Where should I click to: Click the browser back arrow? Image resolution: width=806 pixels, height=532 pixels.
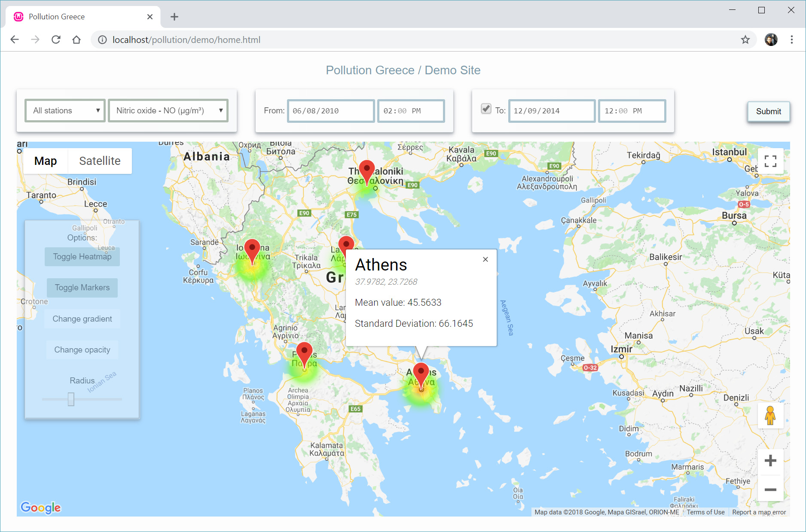click(15, 40)
